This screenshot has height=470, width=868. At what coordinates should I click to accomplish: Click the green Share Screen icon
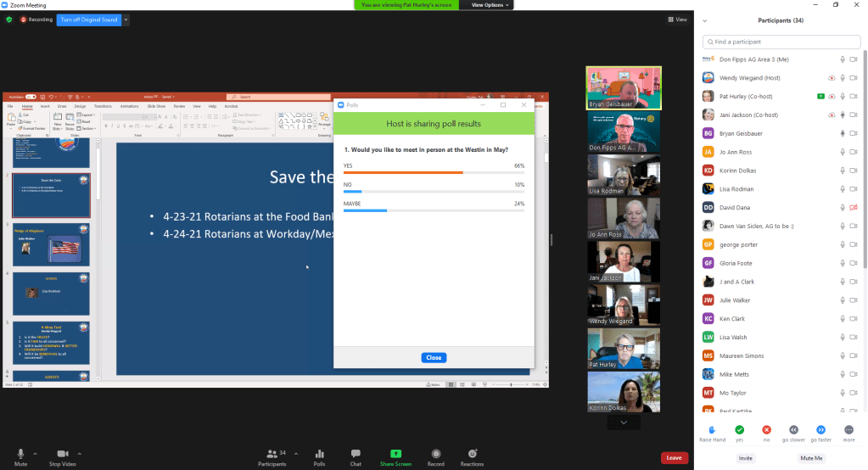pos(395,454)
